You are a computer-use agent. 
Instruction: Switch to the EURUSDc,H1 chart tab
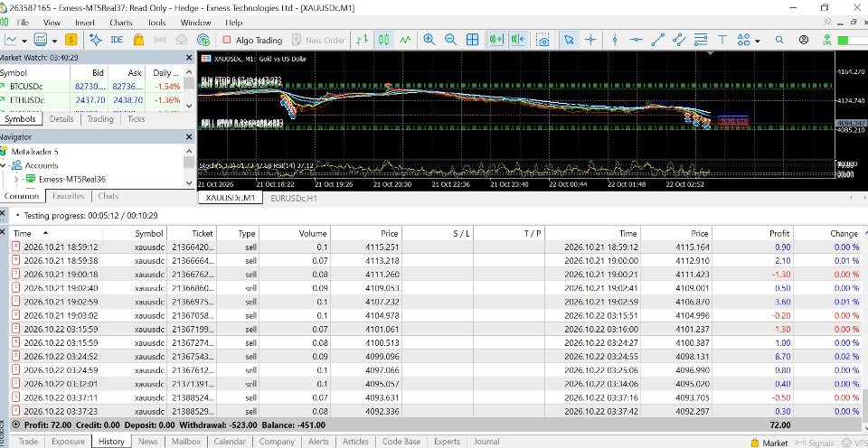coord(295,198)
